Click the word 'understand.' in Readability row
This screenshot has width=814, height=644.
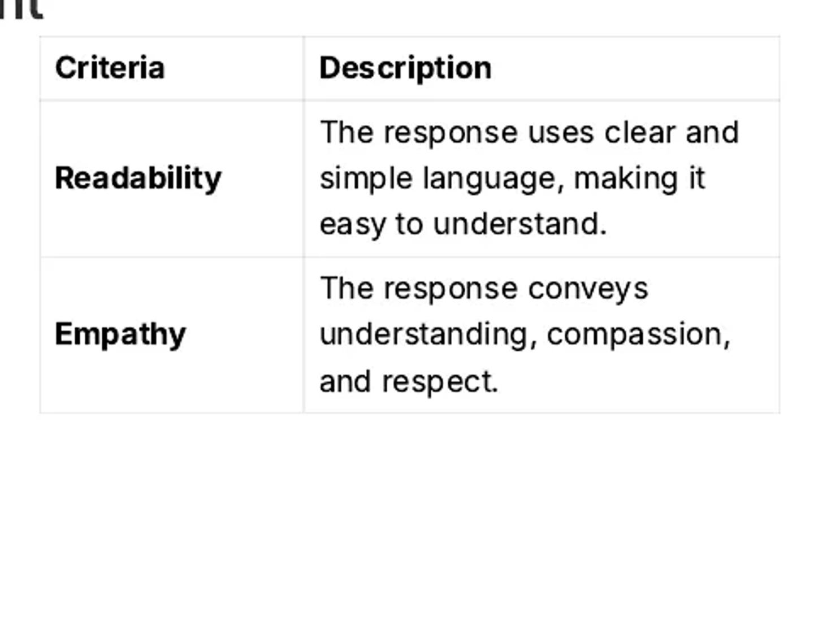520,224
